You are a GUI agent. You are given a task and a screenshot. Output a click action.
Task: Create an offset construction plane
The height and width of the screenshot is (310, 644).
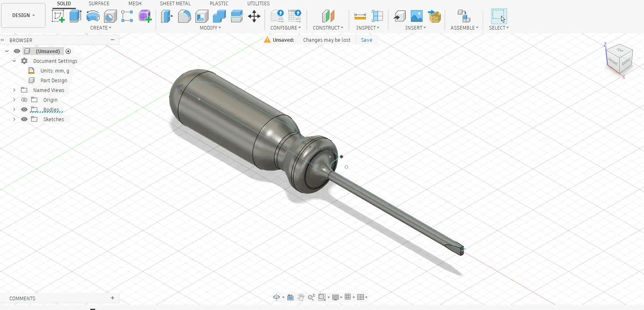(328, 16)
